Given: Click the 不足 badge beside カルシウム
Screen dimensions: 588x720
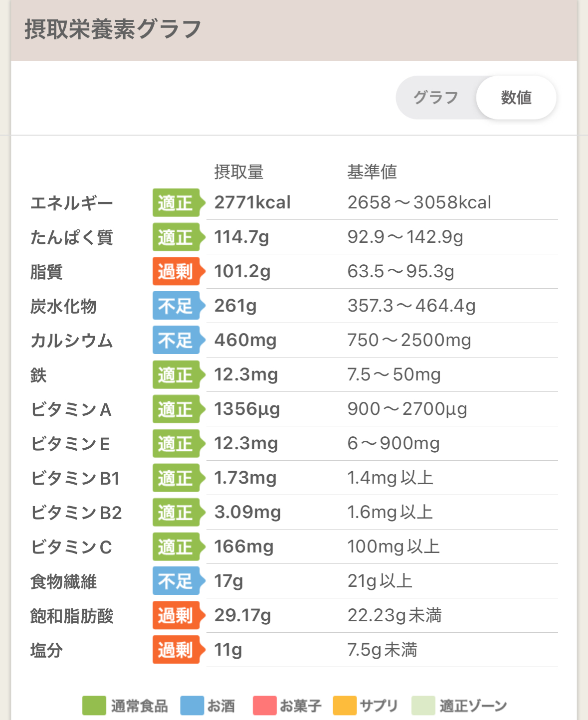Looking at the screenshot, I should click(x=179, y=341).
